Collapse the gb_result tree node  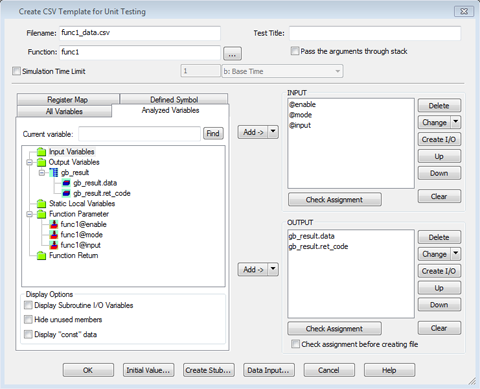42,173
